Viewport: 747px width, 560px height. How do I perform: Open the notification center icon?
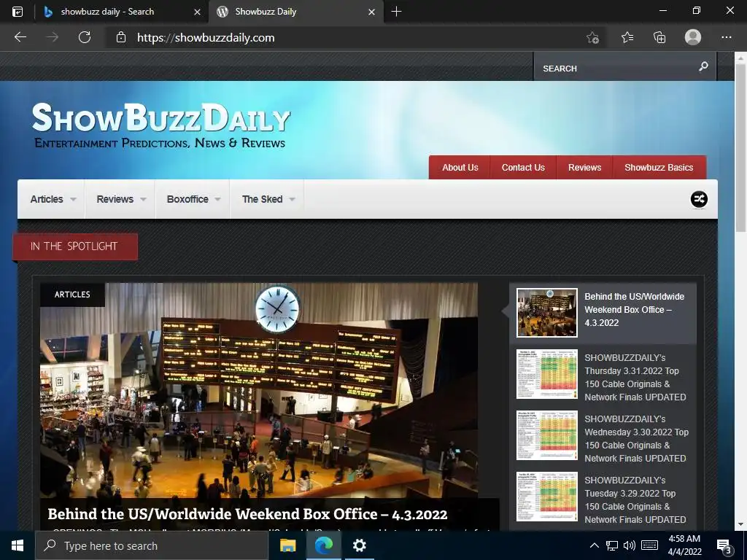(724, 546)
